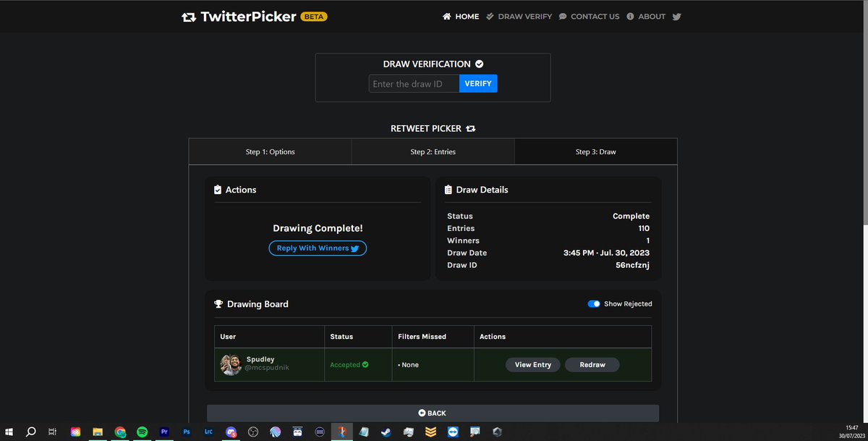This screenshot has width=868, height=441.
Task: Focus the draw ID input field
Action: coord(414,84)
